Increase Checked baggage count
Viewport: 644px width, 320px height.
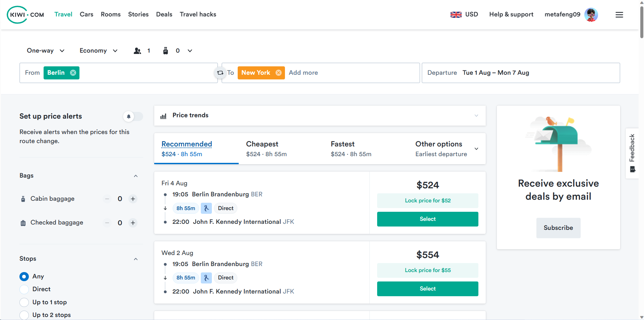(x=133, y=223)
